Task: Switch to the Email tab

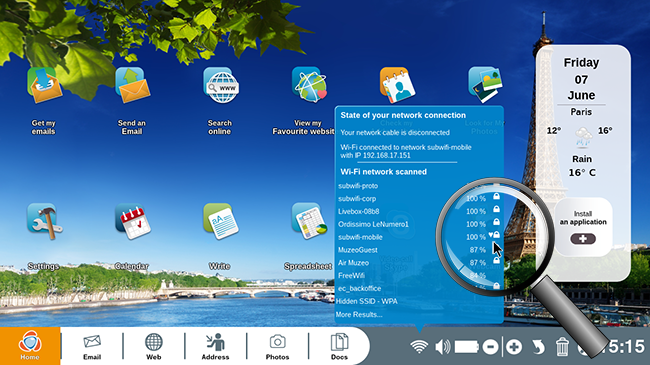Action: click(x=92, y=347)
